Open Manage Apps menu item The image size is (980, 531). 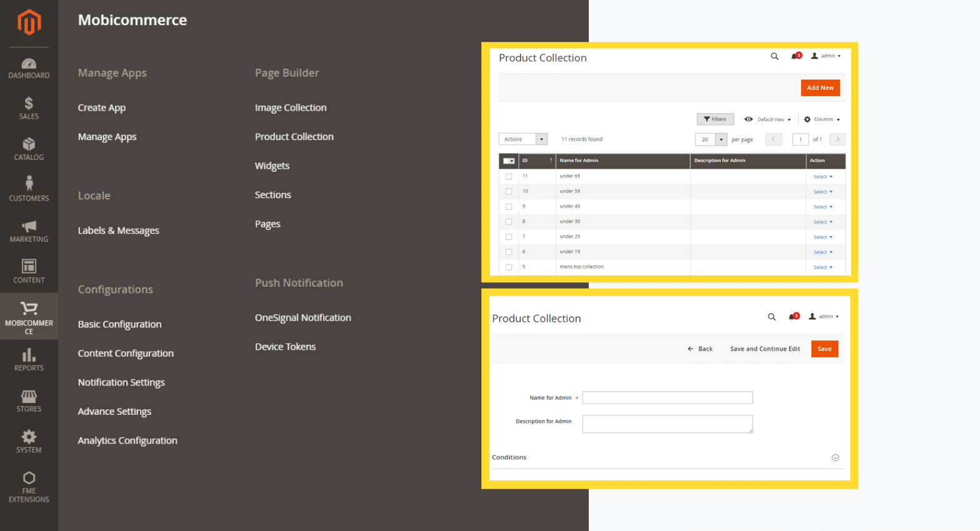(x=107, y=137)
